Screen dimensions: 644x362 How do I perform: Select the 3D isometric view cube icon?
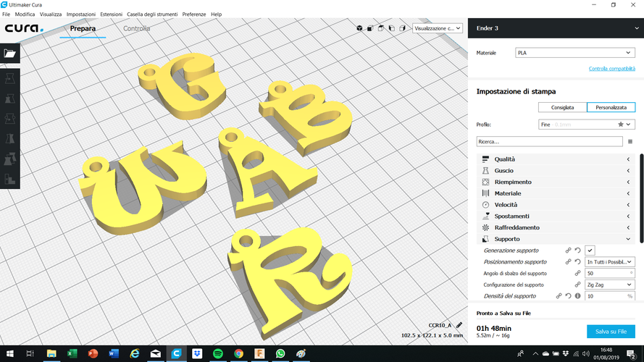coord(359,28)
